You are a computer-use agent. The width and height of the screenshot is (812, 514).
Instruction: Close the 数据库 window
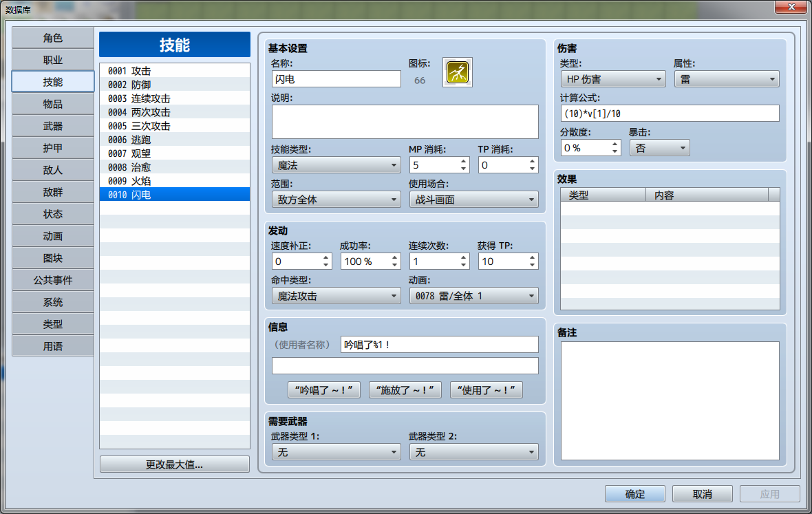tap(791, 7)
